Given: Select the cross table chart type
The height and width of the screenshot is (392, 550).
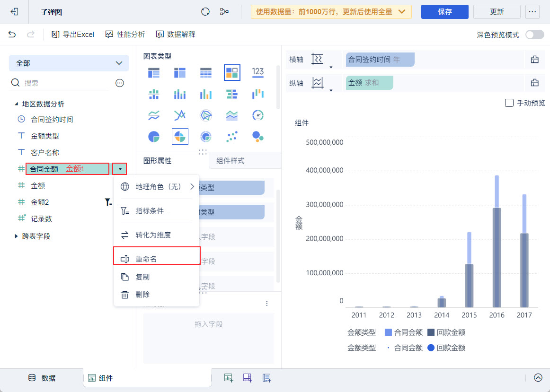Looking at the screenshot, I should [x=179, y=72].
